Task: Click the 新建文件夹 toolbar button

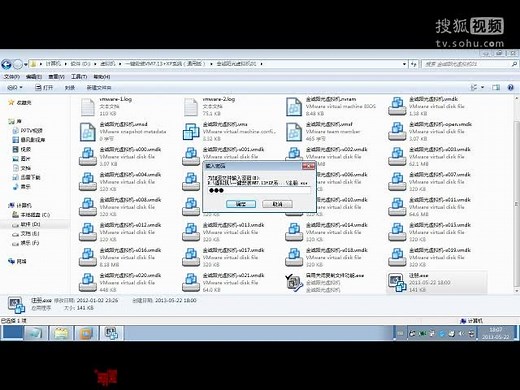Action: [99, 87]
